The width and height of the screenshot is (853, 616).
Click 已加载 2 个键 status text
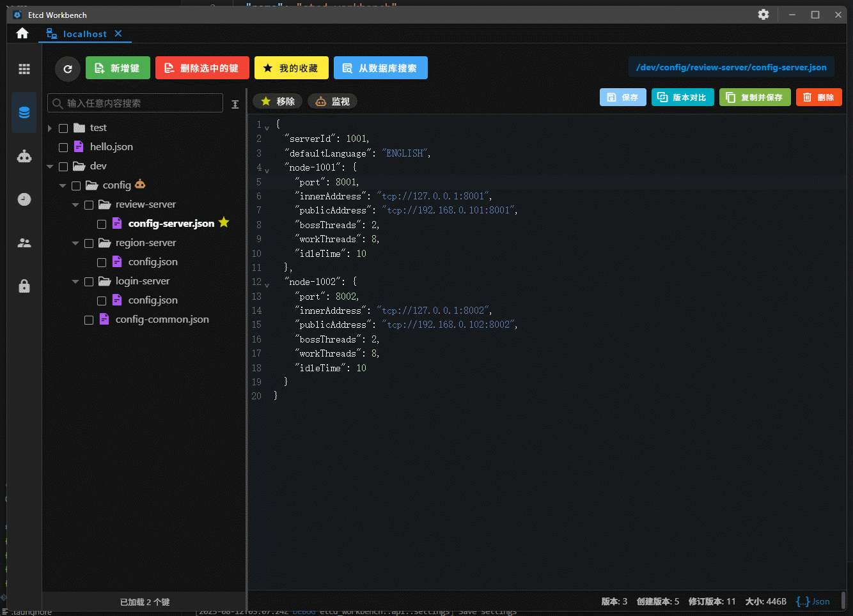(x=145, y=602)
